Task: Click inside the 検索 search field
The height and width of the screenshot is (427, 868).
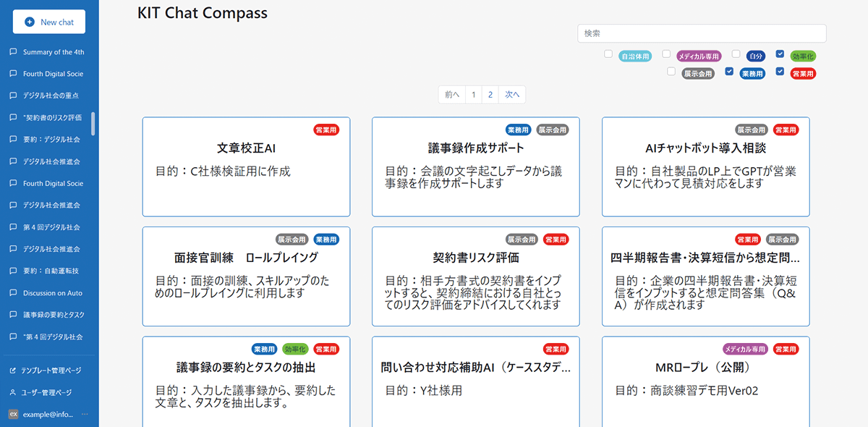Action: 702,33
